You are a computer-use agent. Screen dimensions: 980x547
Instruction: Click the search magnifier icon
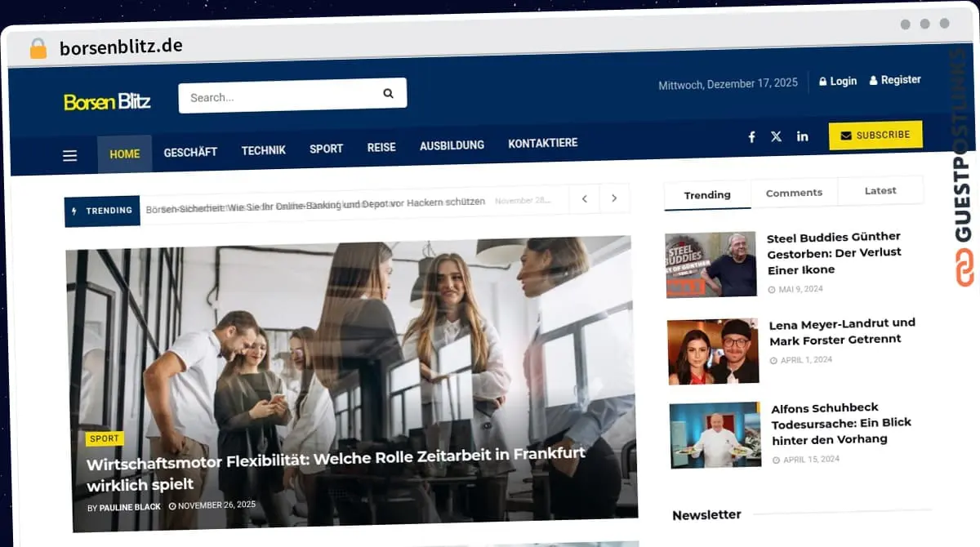pyautogui.click(x=388, y=94)
